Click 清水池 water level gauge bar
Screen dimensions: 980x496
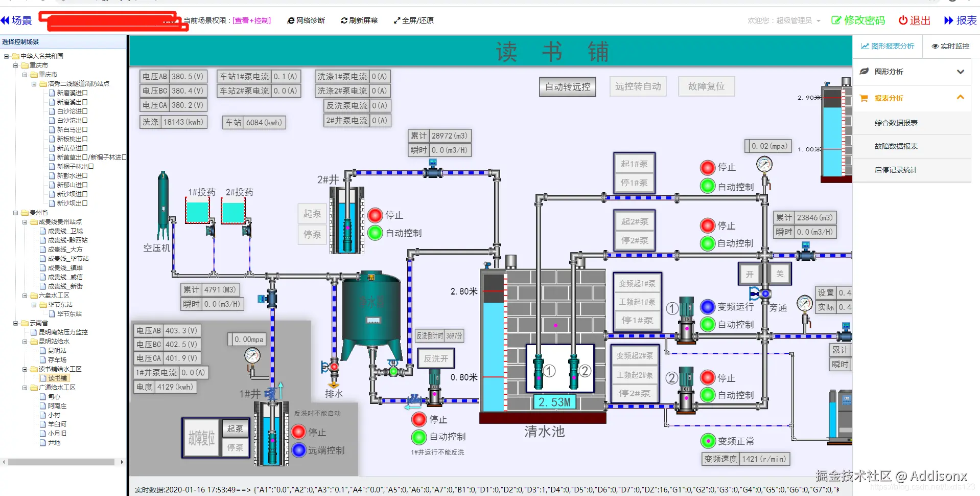[494, 342]
